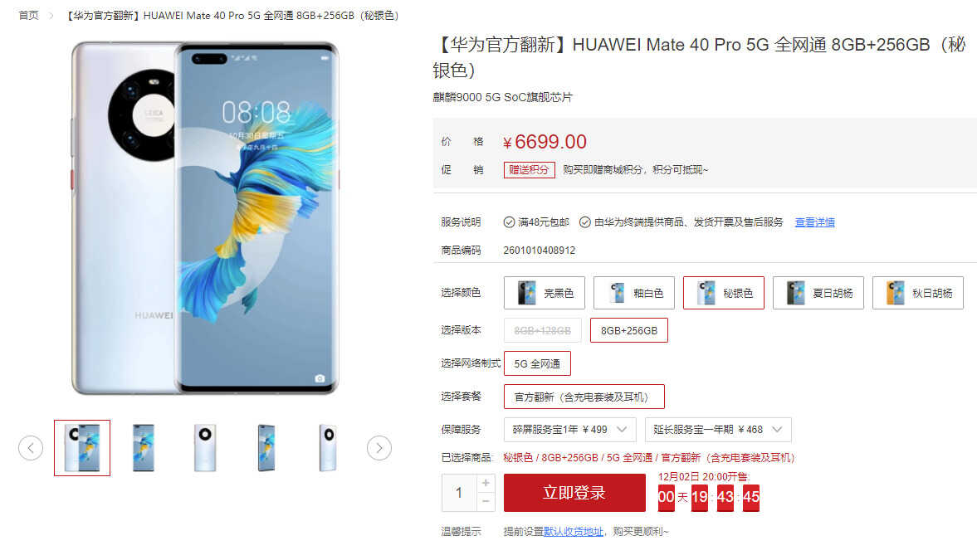977x560 pixels.
Task: View third thumbnail showing phone back
Action: [205, 448]
